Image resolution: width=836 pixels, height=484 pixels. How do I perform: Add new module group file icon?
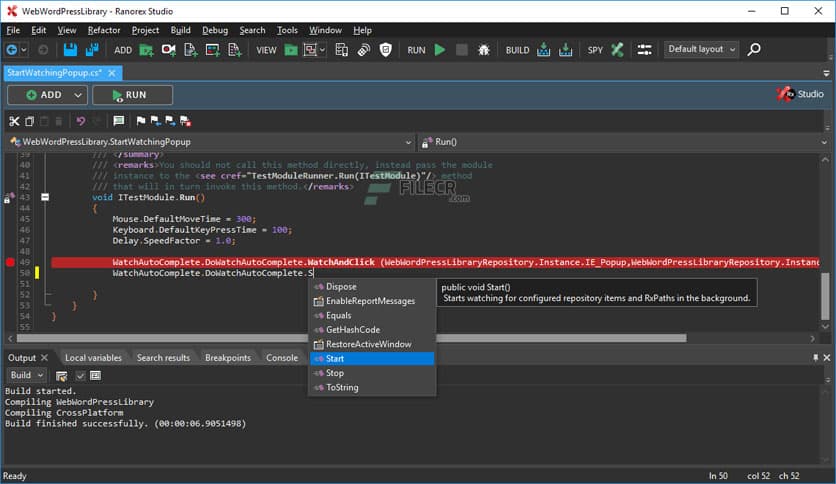[235, 50]
